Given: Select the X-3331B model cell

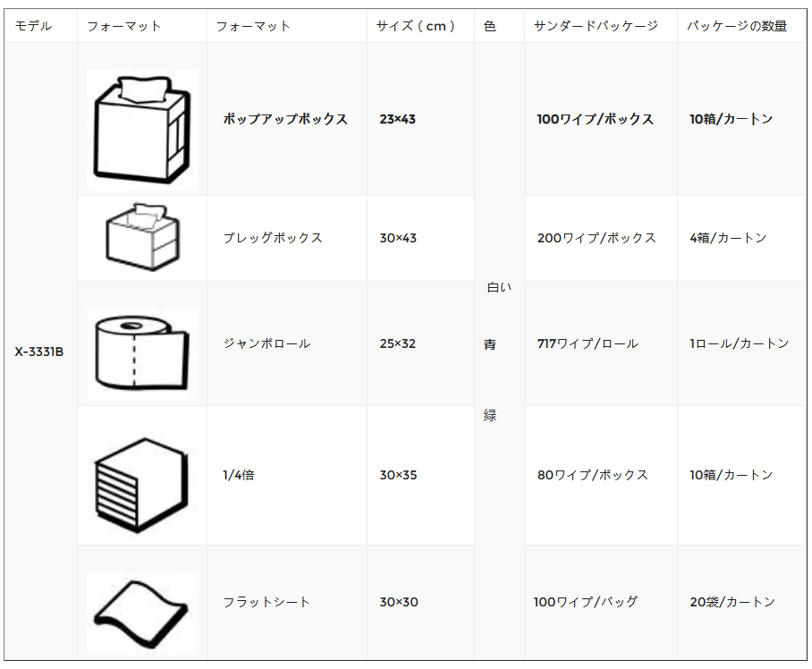Looking at the screenshot, I should pyautogui.click(x=39, y=351).
